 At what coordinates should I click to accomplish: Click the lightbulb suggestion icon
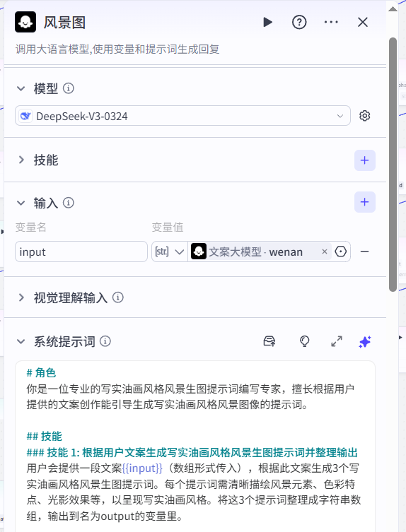coord(304,341)
